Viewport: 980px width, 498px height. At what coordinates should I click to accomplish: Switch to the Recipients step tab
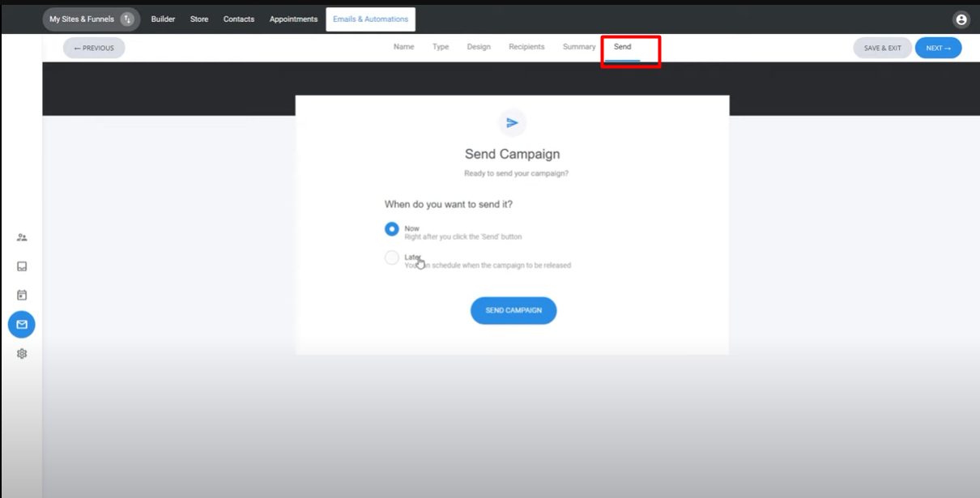526,47
